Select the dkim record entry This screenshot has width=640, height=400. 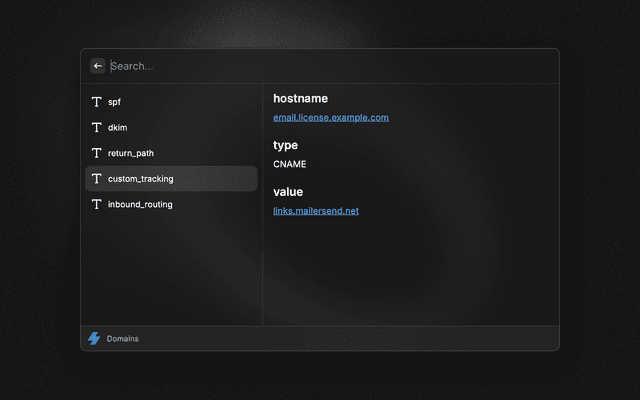coord(170,128)
